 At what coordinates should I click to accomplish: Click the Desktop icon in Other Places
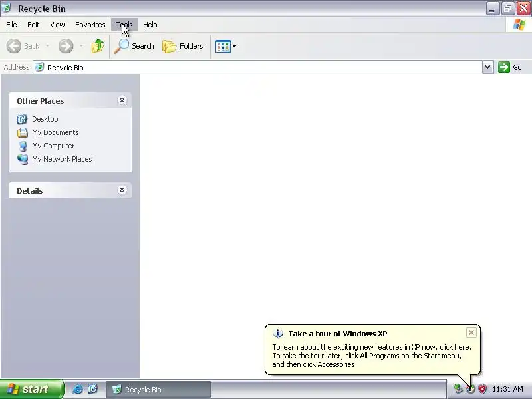tap(23, 119)
